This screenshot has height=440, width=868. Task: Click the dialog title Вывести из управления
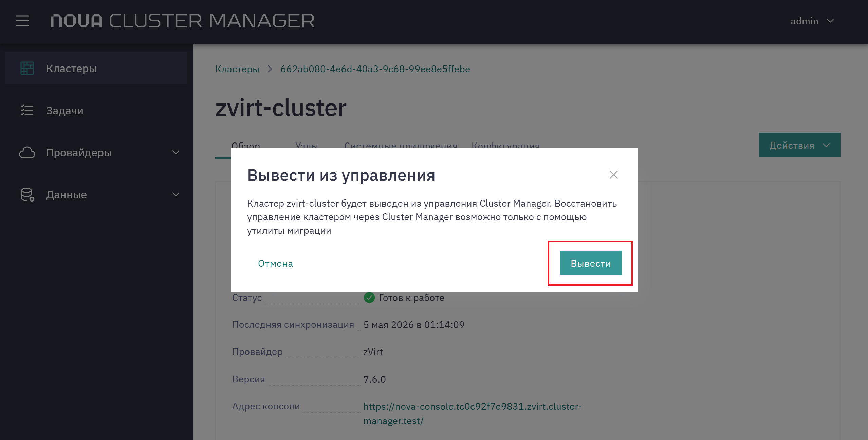click(341, 175)
